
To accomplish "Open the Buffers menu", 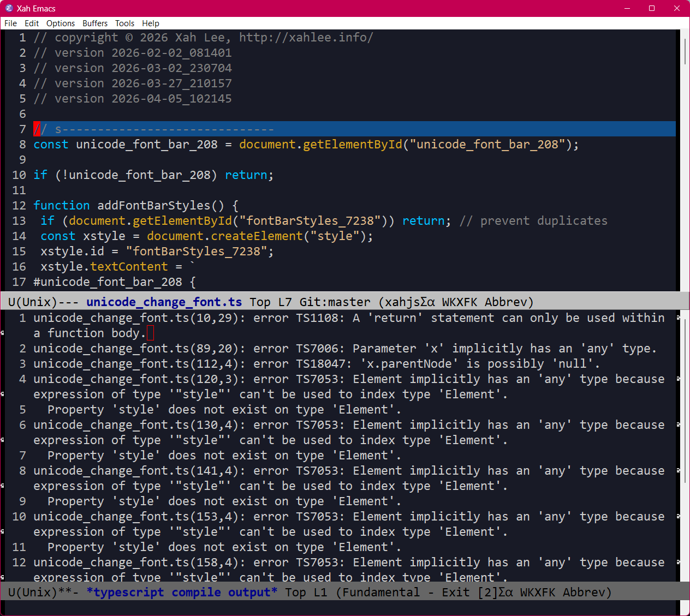I will click(x=95, y=23).
